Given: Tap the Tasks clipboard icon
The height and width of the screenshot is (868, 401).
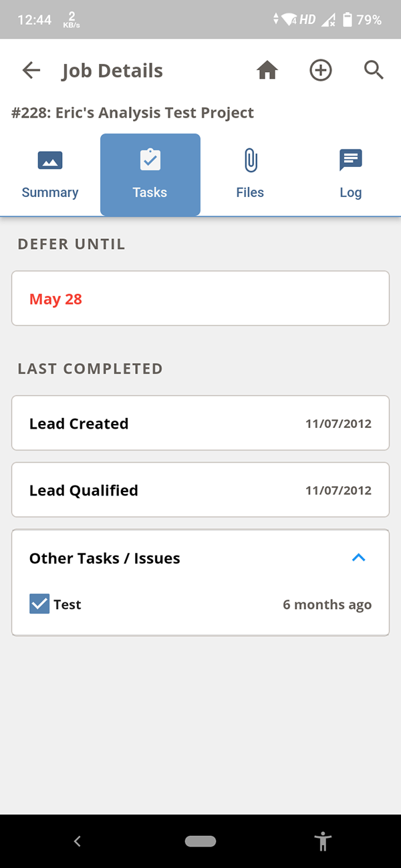Looking at the screenshot, I should coord(150,160).
